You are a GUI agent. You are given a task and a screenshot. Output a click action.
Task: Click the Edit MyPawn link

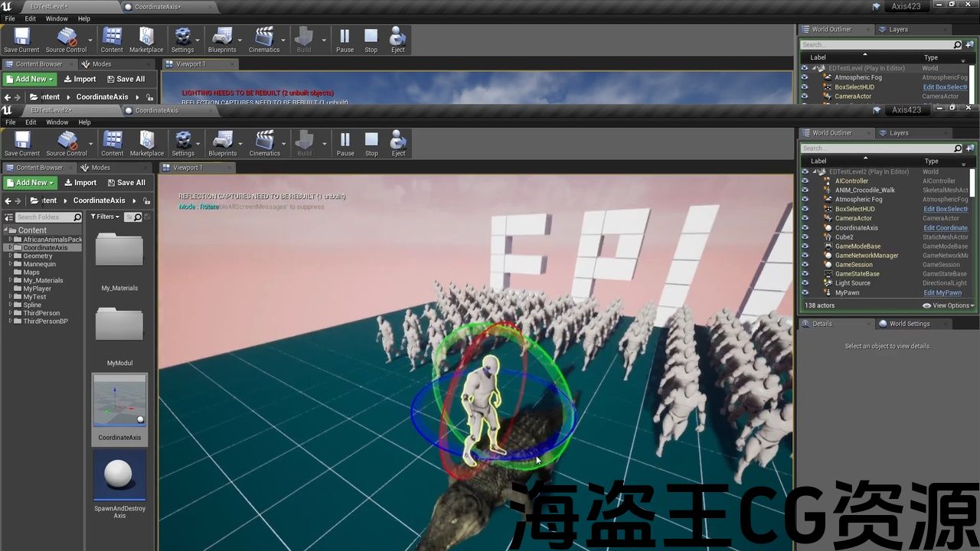[942, 292]
